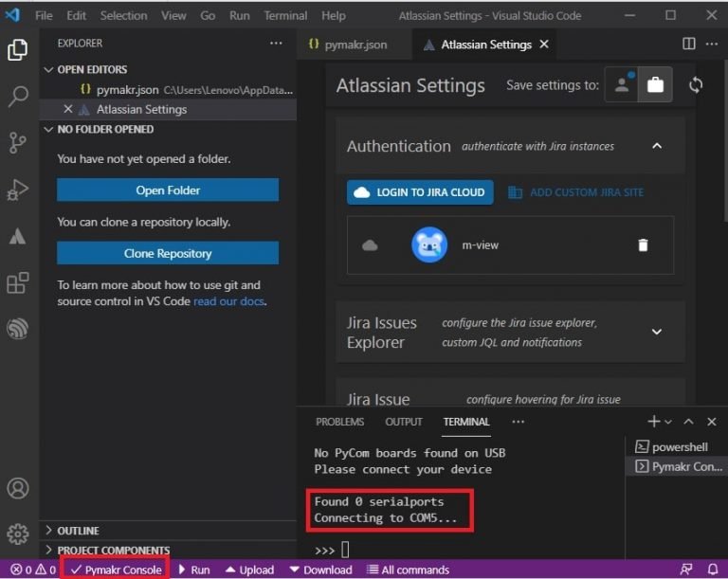
Task: Open the Search view in activity bar
Action: click(x=18, y=96)
